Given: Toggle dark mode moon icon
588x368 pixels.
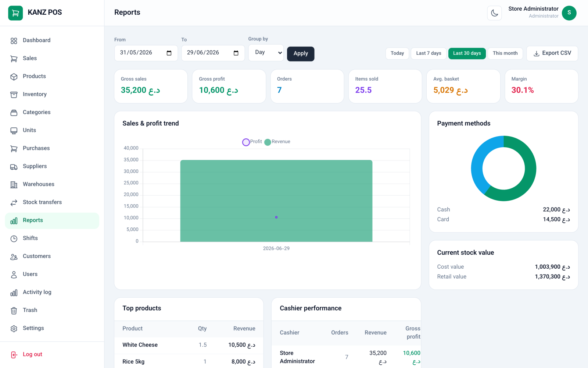Looking at the screenshot, I should click(x=494, y=13).
